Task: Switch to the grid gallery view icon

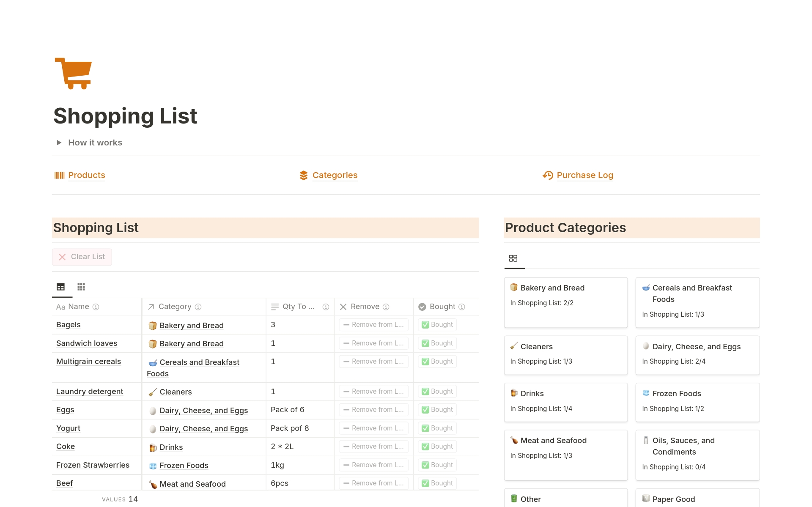Action: [x=81, y=287]
